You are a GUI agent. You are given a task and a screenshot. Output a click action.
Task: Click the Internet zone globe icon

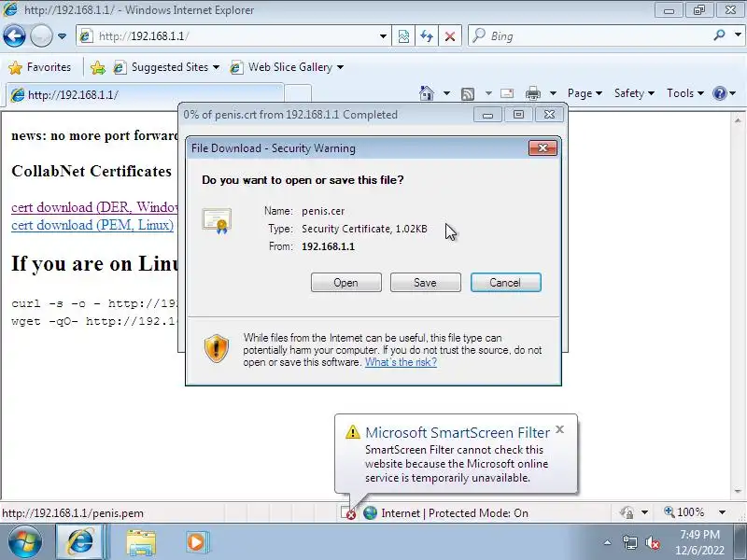pos(370,512)
